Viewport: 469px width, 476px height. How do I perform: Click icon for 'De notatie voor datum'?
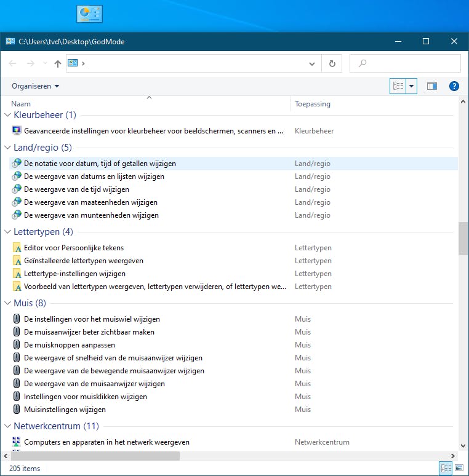click(x=17, y=164)
